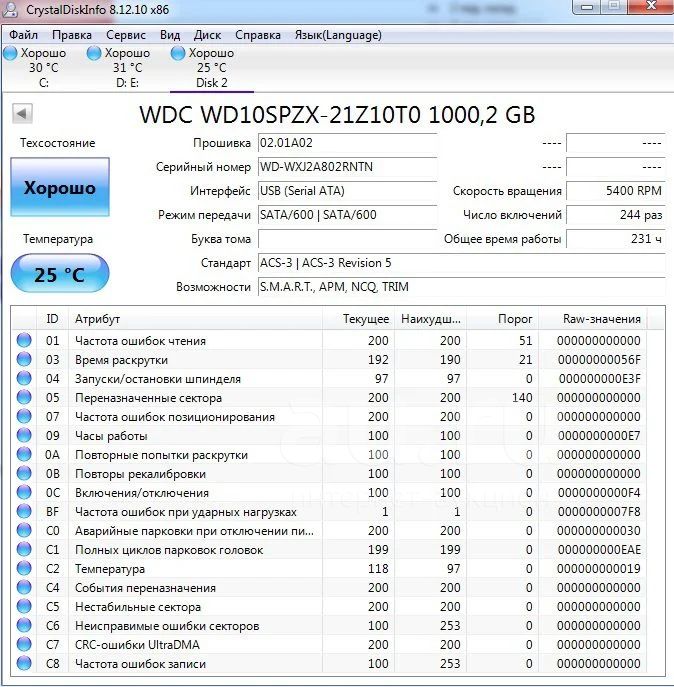Screen dimensions: 674x687
Task: Click the Атрибут column header
Action: tap(195, 319)
